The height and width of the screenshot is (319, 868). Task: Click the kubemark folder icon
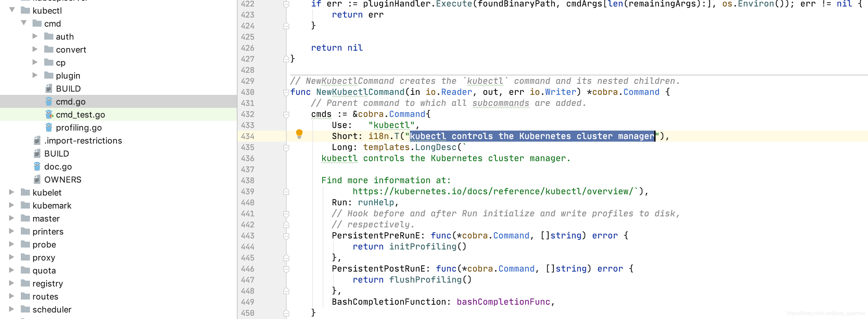tap(25, 205)
